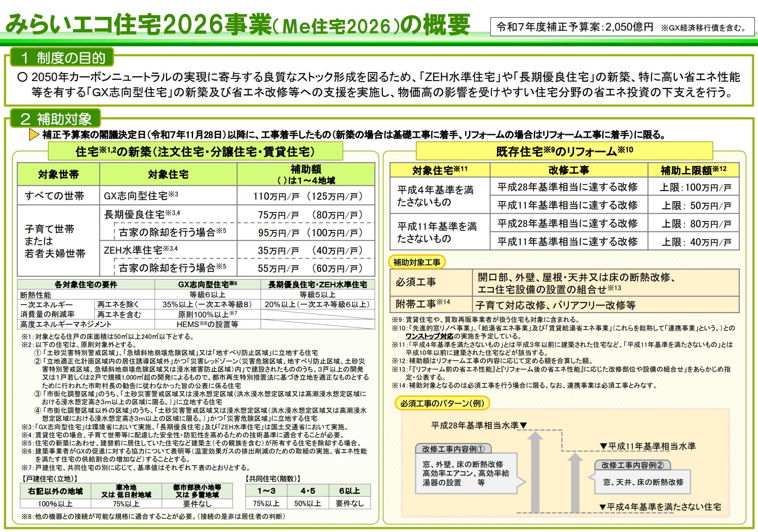Image resolution: width=758 pixels, height=532 pixels.
Task: Click the 平成28年基準相当水準▼ arrow marker
Action: (478, 425)
